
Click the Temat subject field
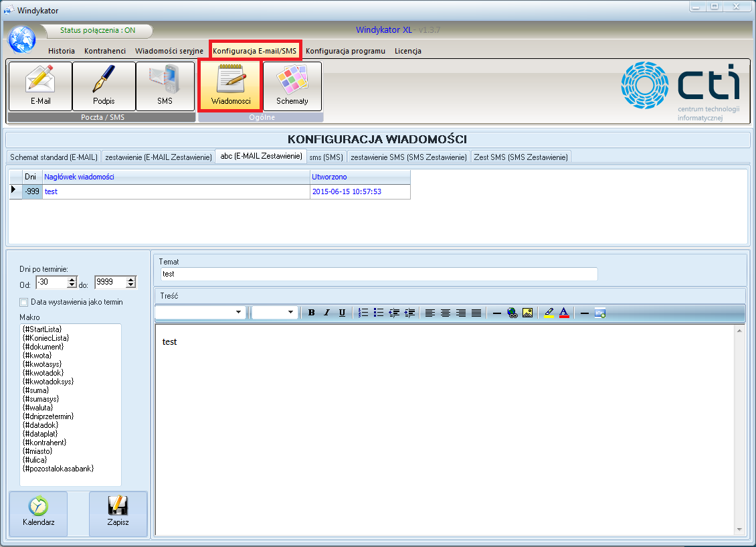(379, 274)
